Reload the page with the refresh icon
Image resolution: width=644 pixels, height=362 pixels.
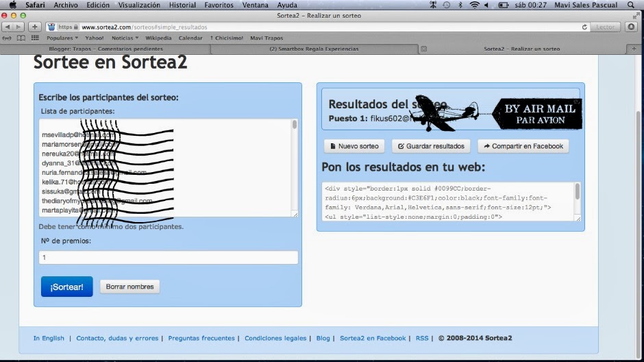(584, 27)
